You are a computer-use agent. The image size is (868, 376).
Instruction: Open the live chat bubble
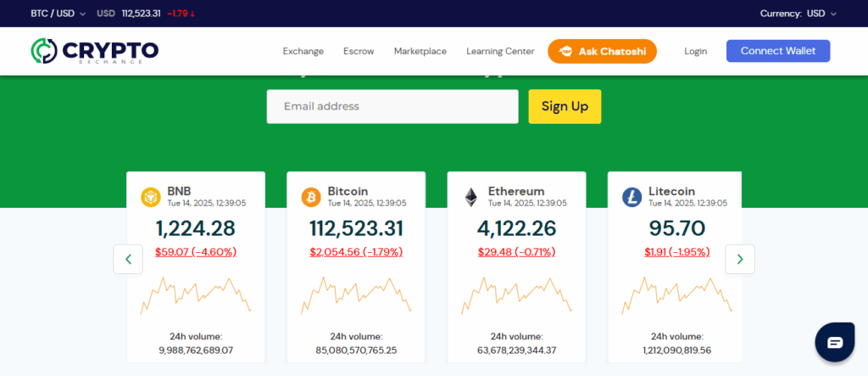click(835, 342)
